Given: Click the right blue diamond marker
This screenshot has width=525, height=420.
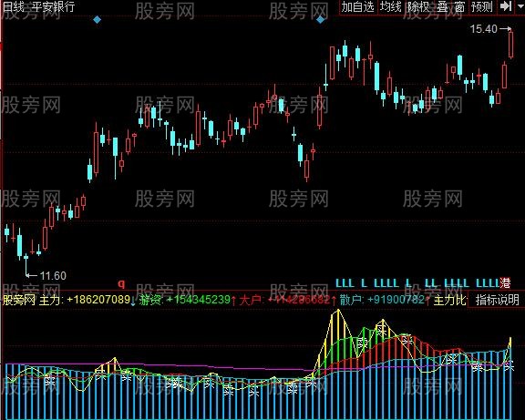Looking at the screenshot, I should 321,20.
